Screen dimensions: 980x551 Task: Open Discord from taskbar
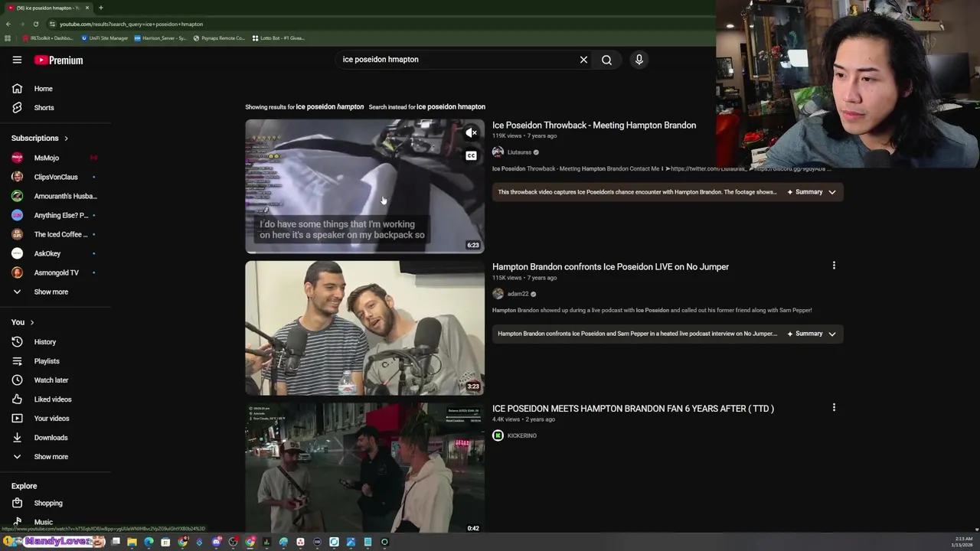(217, 542)
